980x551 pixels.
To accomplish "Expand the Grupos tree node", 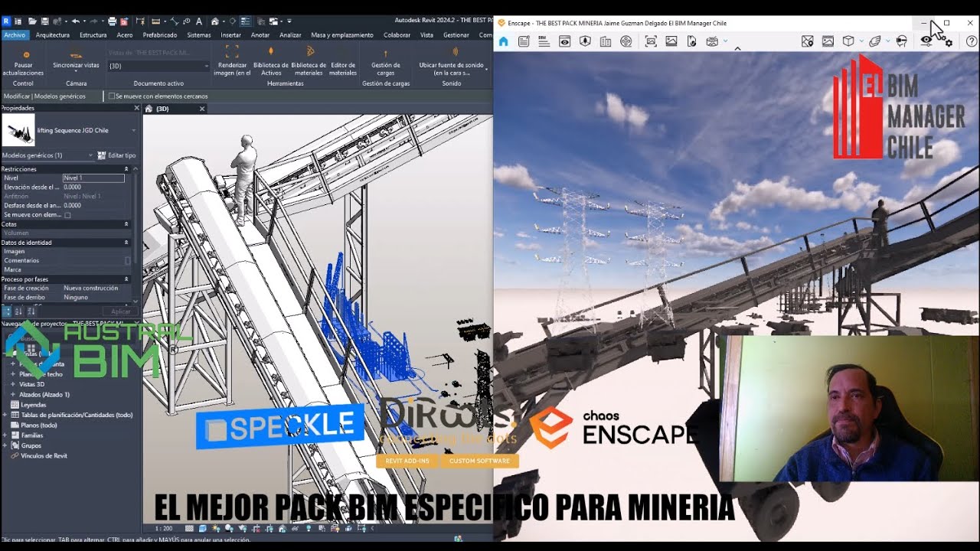I will [5, 445].
